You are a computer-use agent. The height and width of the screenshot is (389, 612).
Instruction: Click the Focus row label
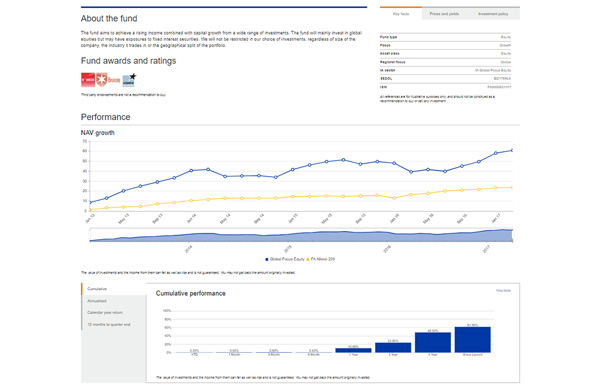385,45
